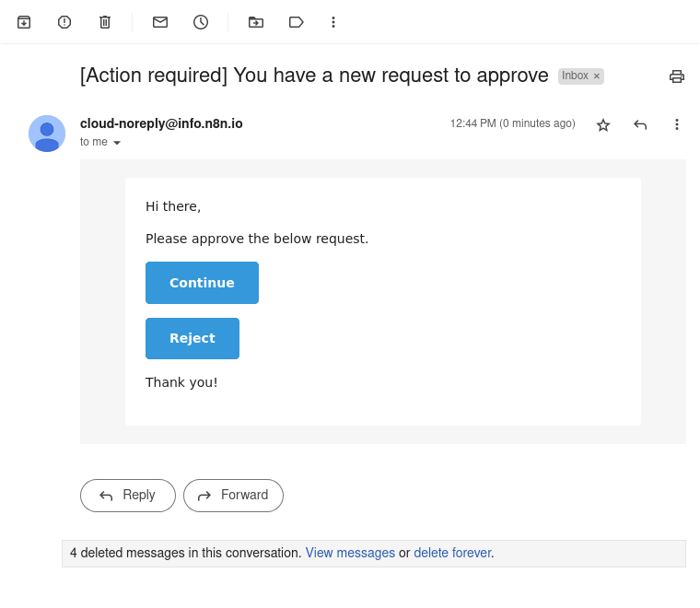Open the Labels icon

pos(296,22)
